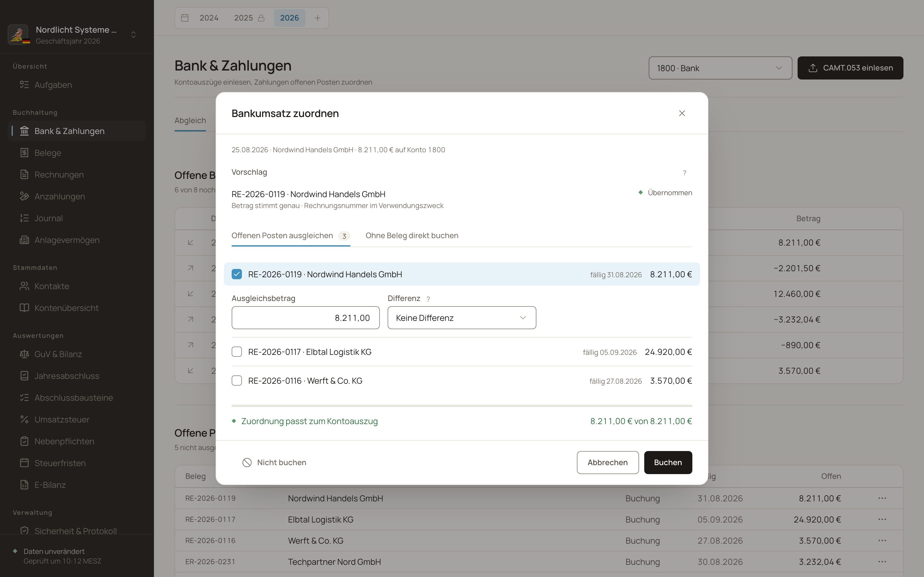
Task: Click the calendar icon beside 2024
Action: pos(185,18)
